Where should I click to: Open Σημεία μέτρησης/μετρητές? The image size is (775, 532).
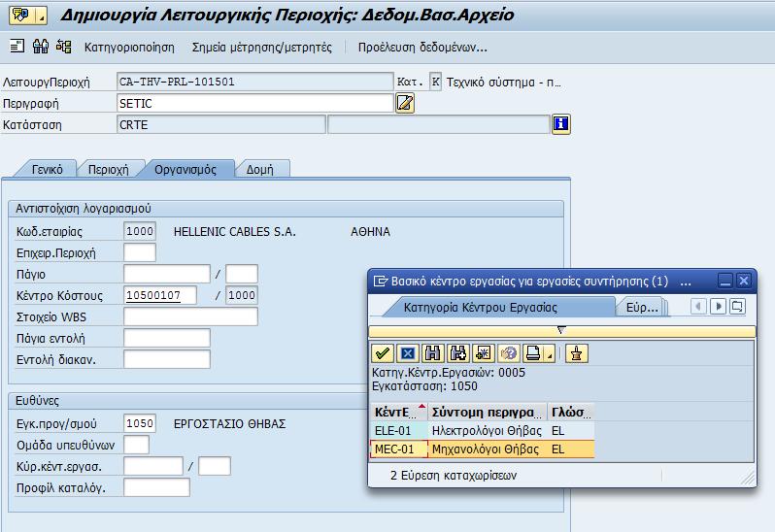point(262,48)
